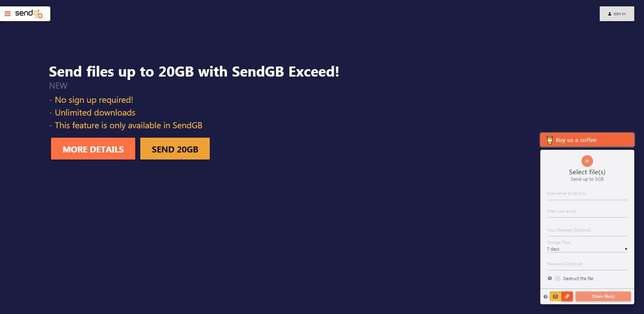Expand the 7 days storage selector

tap(587, 249)
